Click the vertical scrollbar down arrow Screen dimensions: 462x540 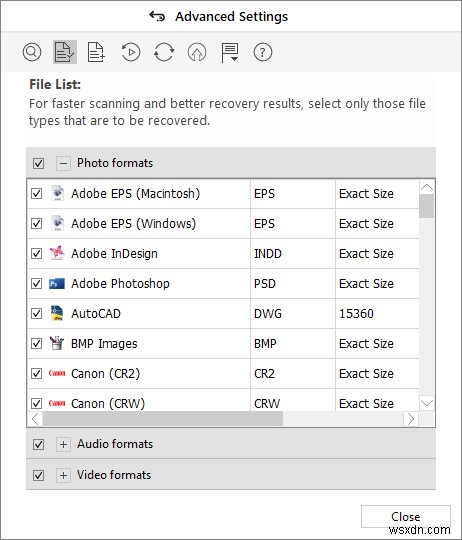[427, 403]
